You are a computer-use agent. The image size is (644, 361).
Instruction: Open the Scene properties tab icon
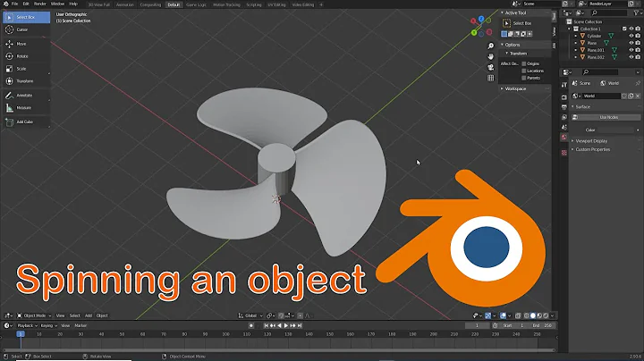563,127
